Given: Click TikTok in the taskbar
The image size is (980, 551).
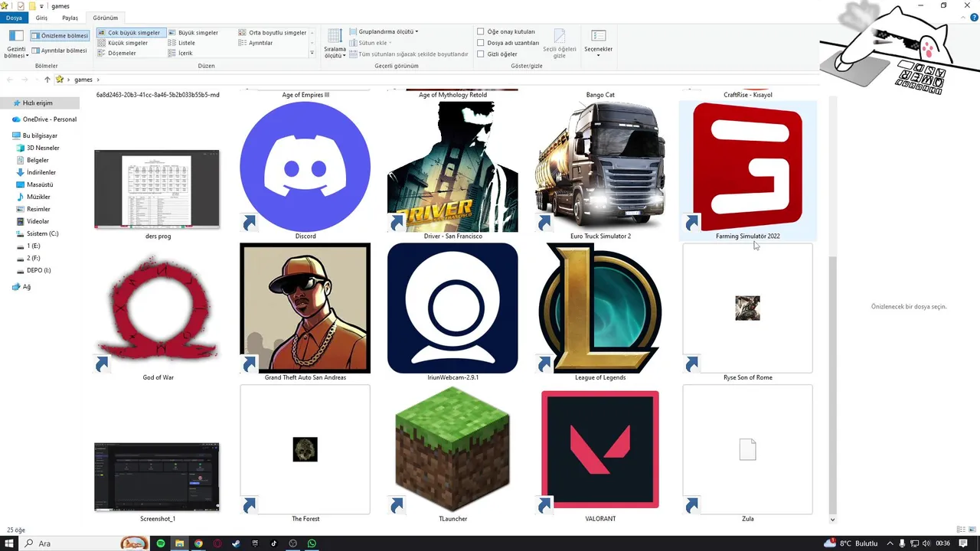Looking at the screenshot, I should (273, 543).
